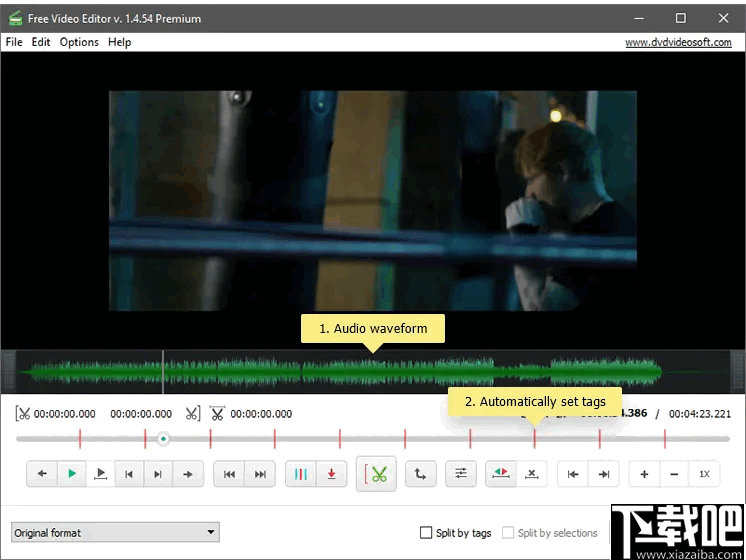Click the video preview frame
The height and width of the screenshot is (560, 746).
click(x=373, y=201)
